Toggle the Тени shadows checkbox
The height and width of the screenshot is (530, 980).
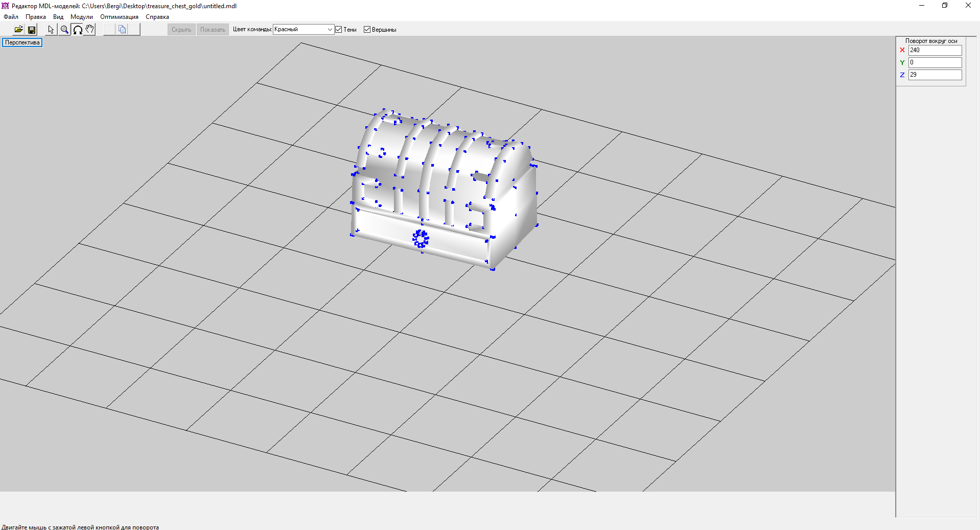coord(338,30)
